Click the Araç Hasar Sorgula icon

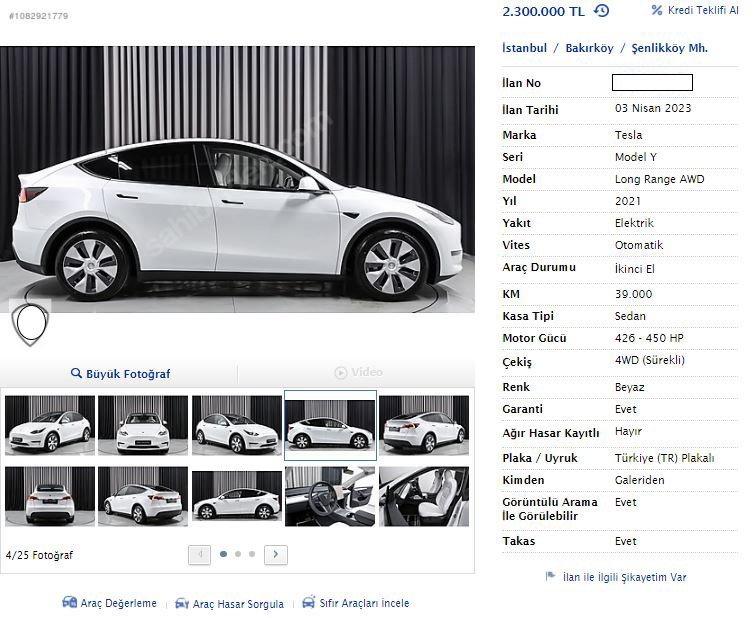(x=182, y=604)
